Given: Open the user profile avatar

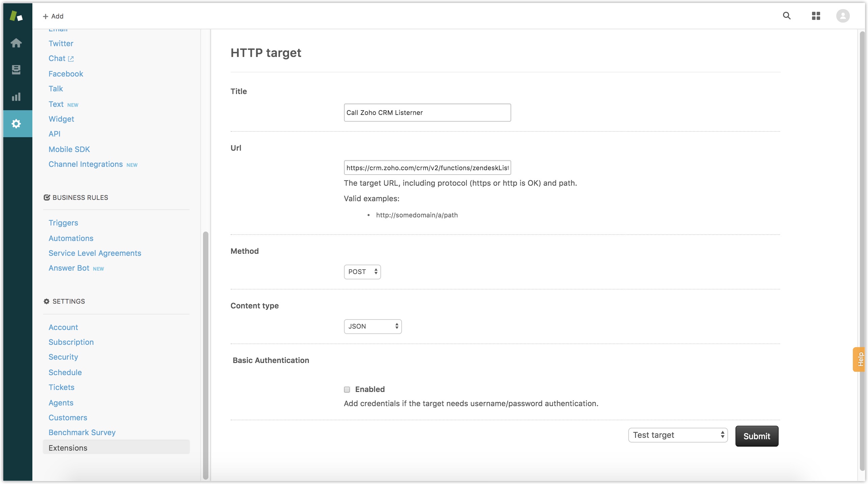Looking at the screenshot, I should 842,16.
